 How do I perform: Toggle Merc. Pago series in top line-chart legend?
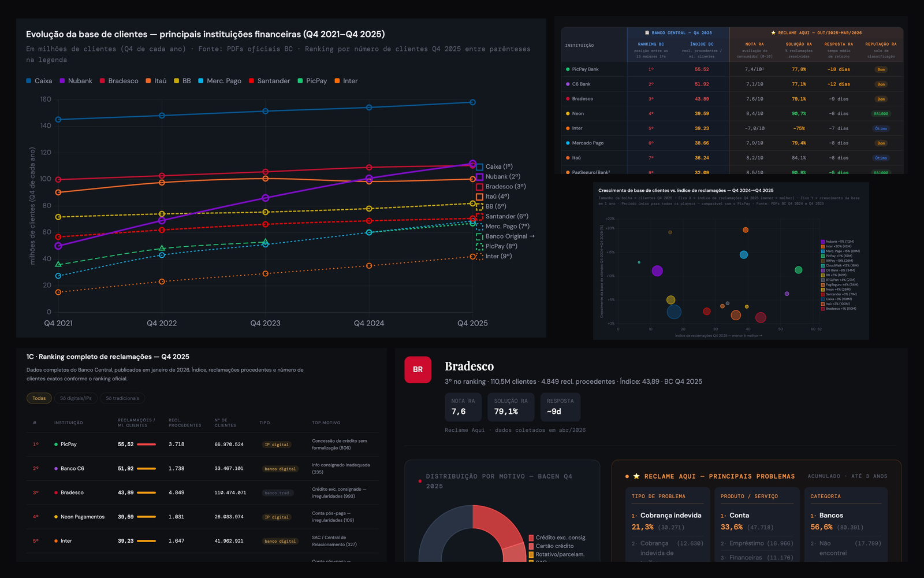(220, 81)
